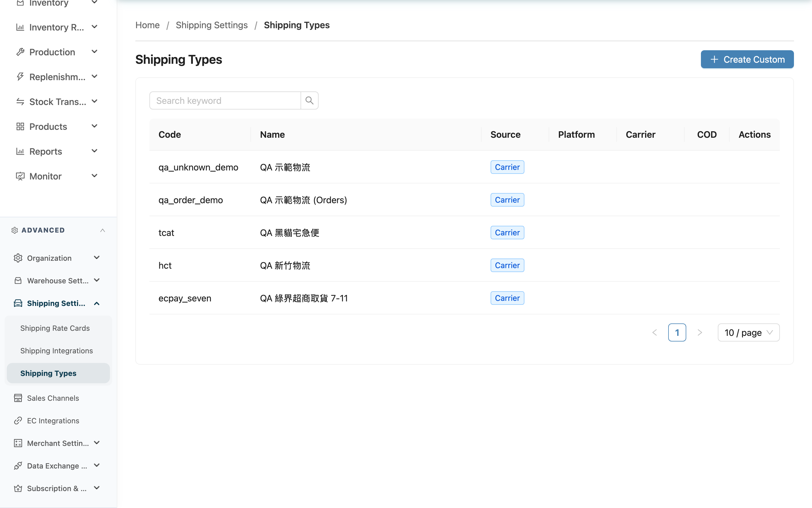The width and height of the screenshot is (812, 508).
Task: Expand the Merchant Settings chevron
Action: [x=97, y=443]
